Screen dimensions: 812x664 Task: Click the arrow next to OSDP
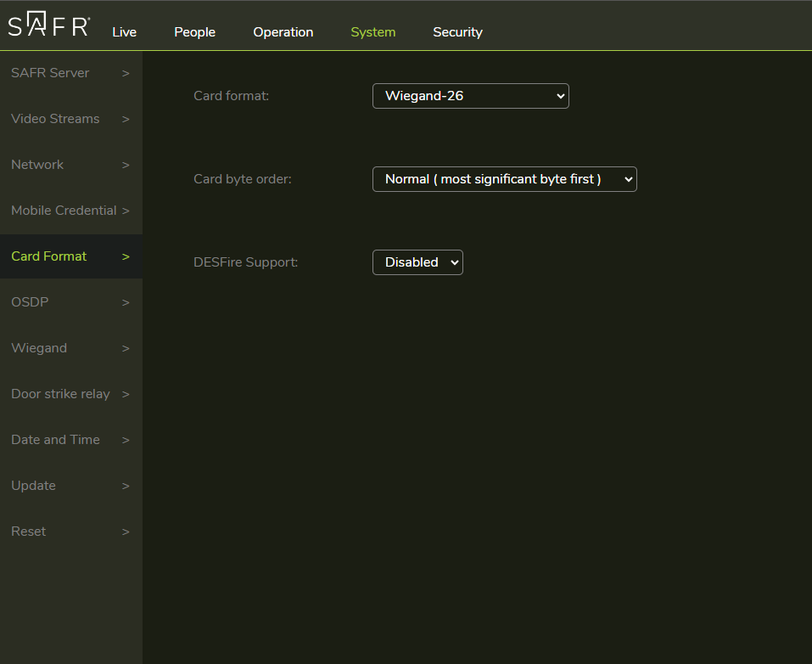click(126, 302)
